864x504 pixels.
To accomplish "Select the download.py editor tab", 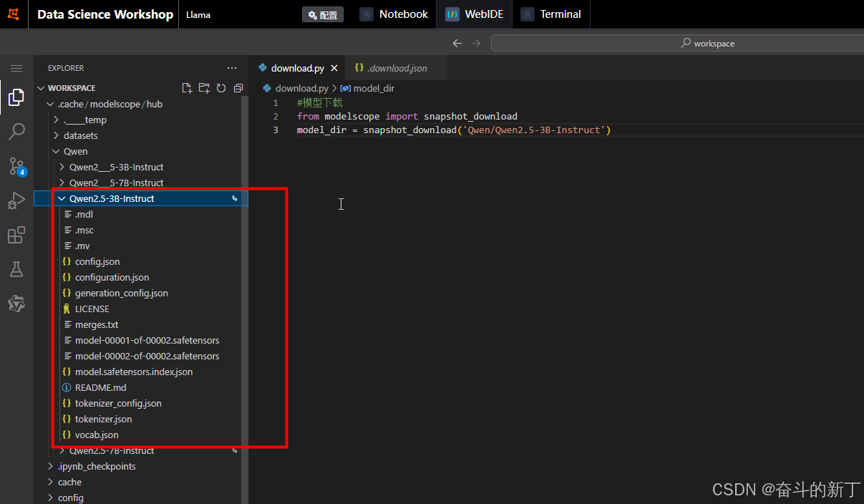I will point(297,68).
